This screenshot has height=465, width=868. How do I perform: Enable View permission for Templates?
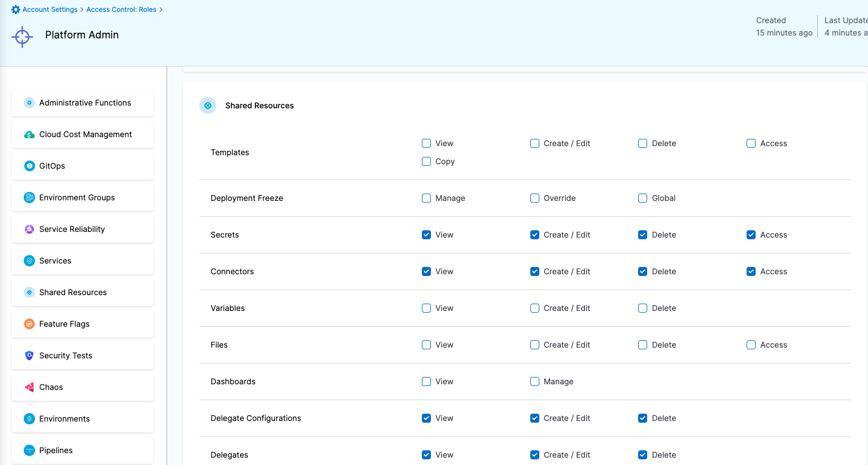click(426, 143)
